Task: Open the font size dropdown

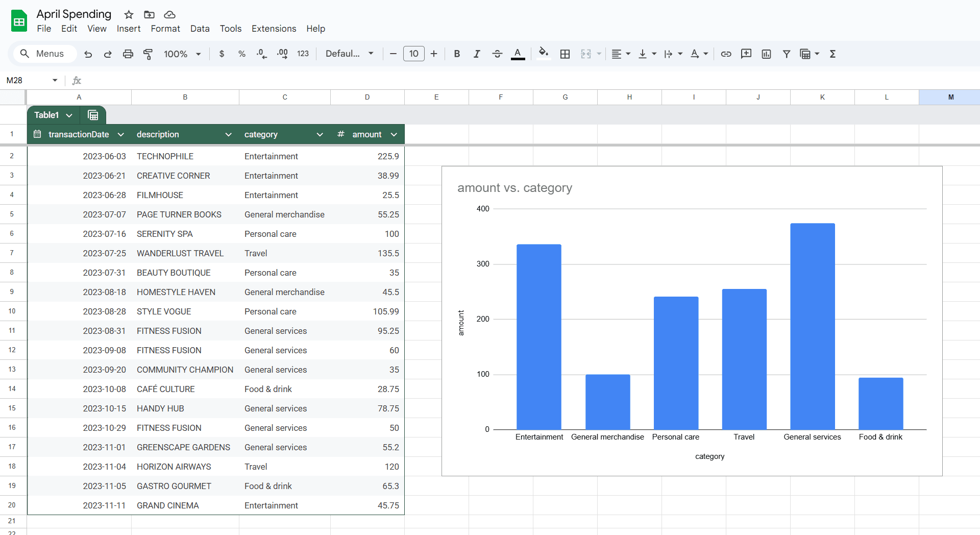Action: pos(413,54)
